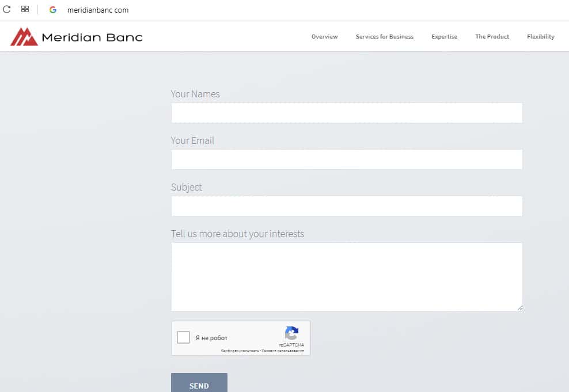Viewport: 569px width, 392px height.
Task: Open The Product nav item
Action: (492, 37)
